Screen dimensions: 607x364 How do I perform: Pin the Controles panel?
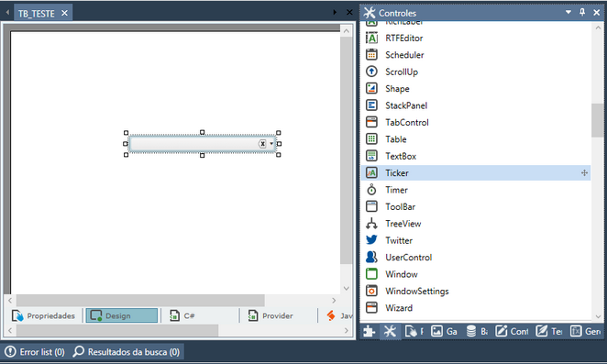pos(582,12)
